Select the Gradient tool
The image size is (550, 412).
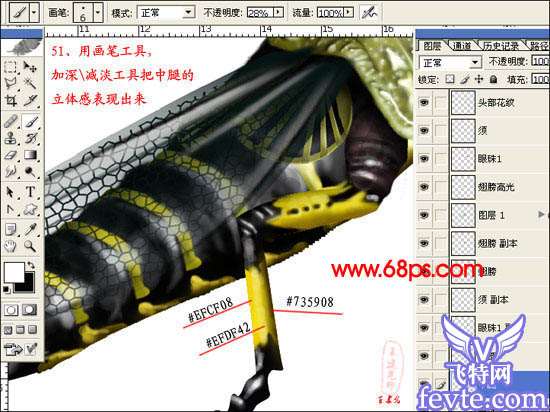coord(31,155)
